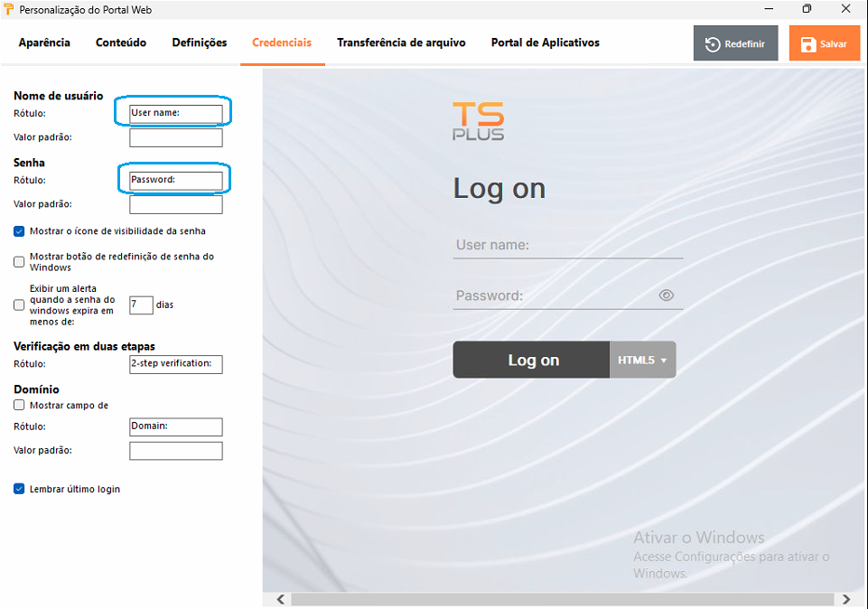868x609 pixels.
Task: Click the app icon in title bar
Action: 9,9
